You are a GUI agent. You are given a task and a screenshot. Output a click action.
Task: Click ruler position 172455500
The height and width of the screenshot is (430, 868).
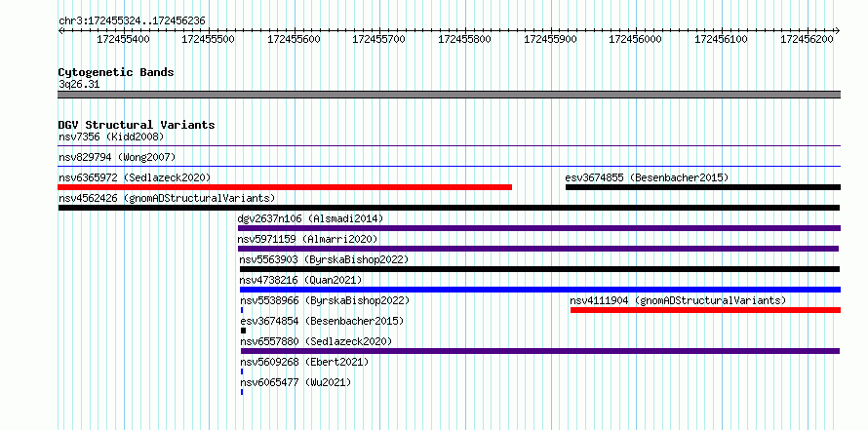click(208, 39)
